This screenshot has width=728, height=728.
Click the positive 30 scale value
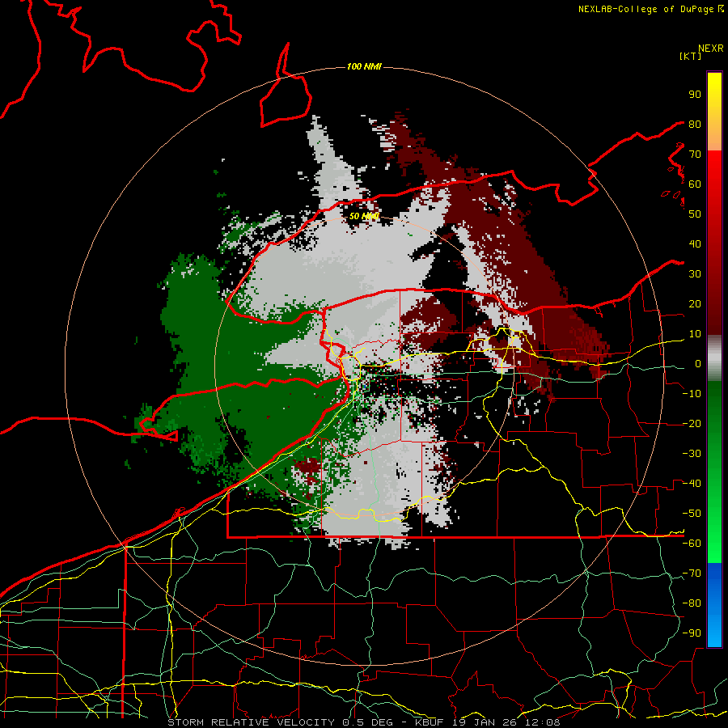695,274
